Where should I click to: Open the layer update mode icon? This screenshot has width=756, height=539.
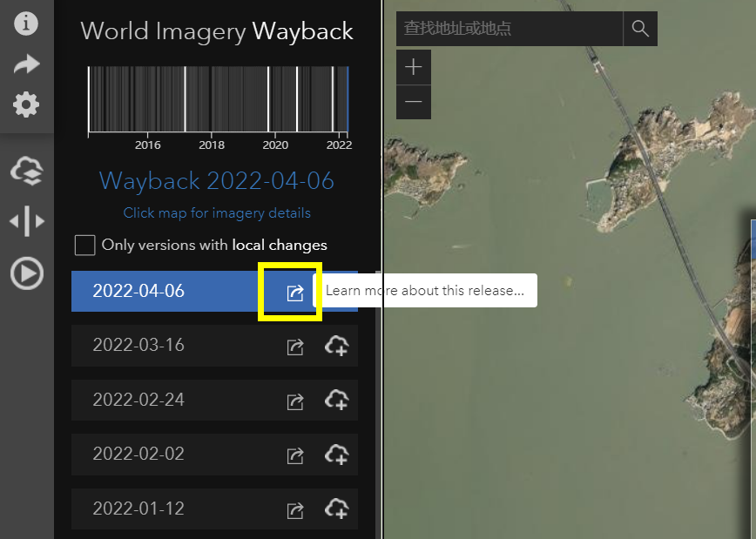(26, 171)
